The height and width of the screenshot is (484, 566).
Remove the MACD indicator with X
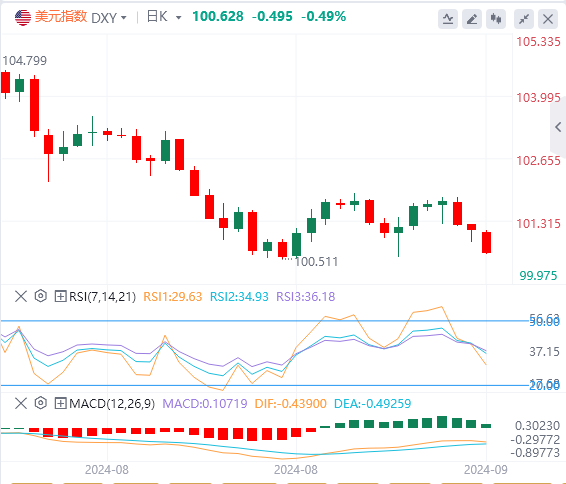click(21, 403)
